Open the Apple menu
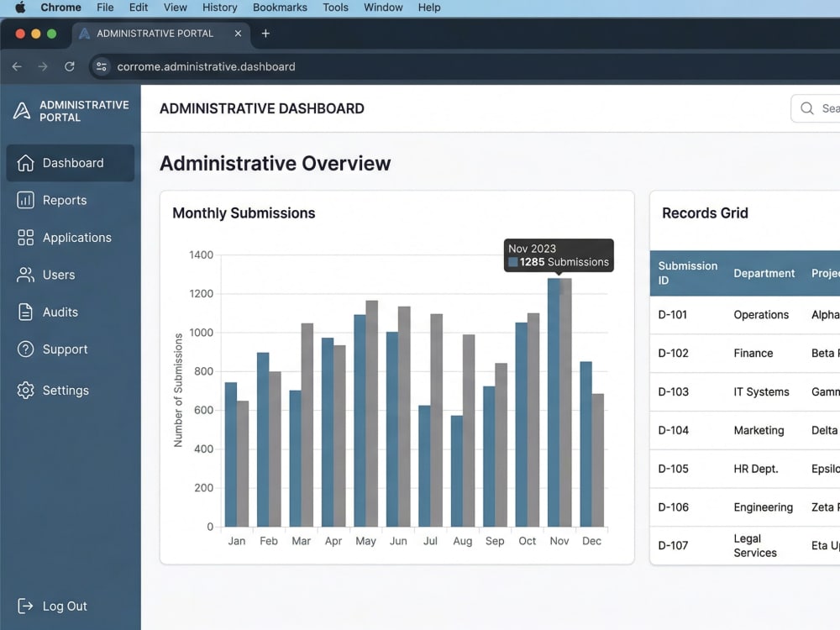This screenshot has width=840, height=630. click(x=20, y=8)
